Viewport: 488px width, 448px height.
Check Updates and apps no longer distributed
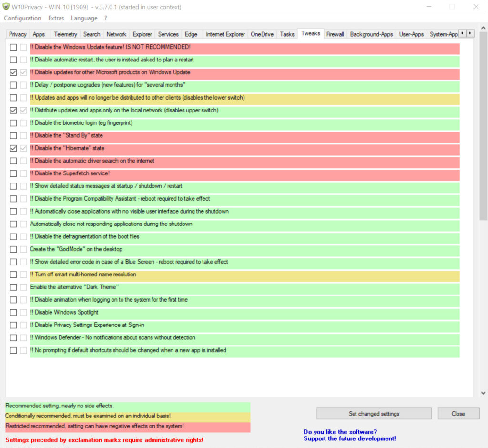[x=13, y=97]
